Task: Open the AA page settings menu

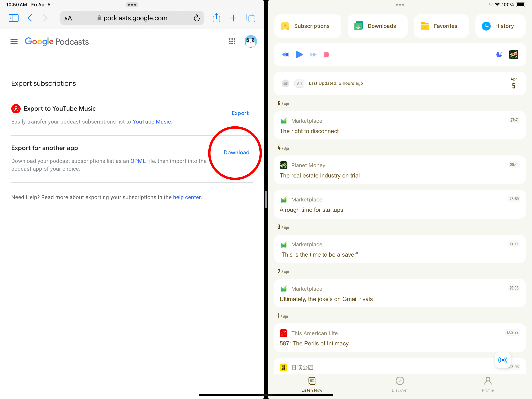Action: tap(68, 18)
